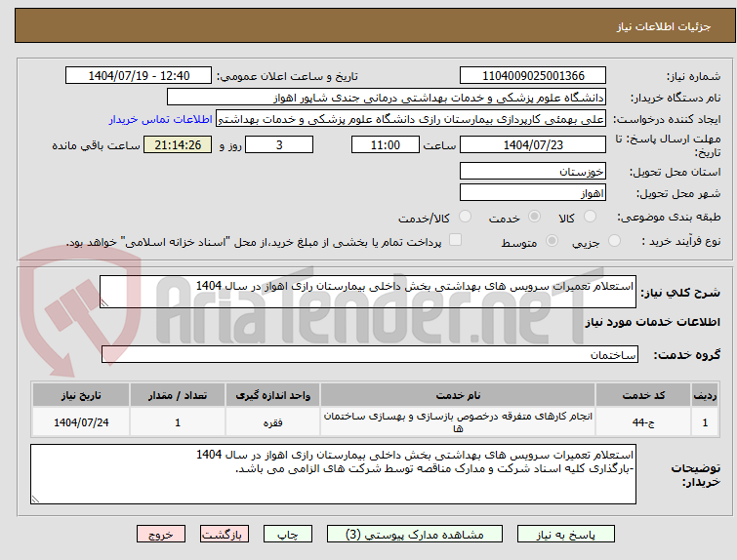Click need date cell 1404/07/24
Image resolution: width=737 pixels, height=560 pixels.
pyautogui.click(x=81, y=422)
